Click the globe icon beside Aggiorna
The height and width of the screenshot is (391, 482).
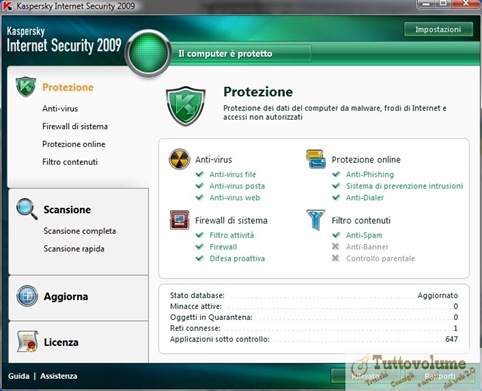27,296
